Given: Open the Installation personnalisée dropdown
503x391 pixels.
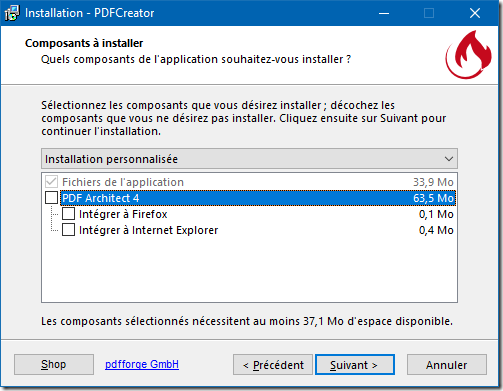Looking at the screenshot, I should [249, 159].
